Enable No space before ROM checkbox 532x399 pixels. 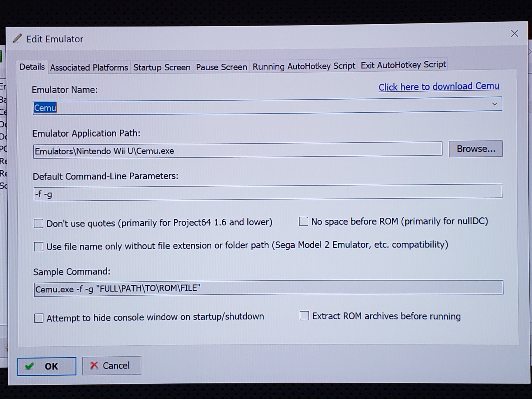[303, 222]
